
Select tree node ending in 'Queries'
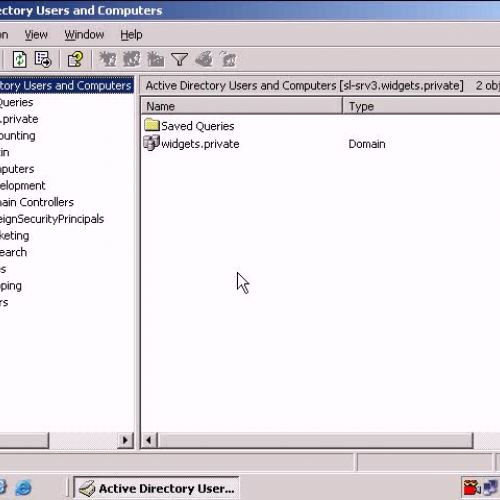16,102
